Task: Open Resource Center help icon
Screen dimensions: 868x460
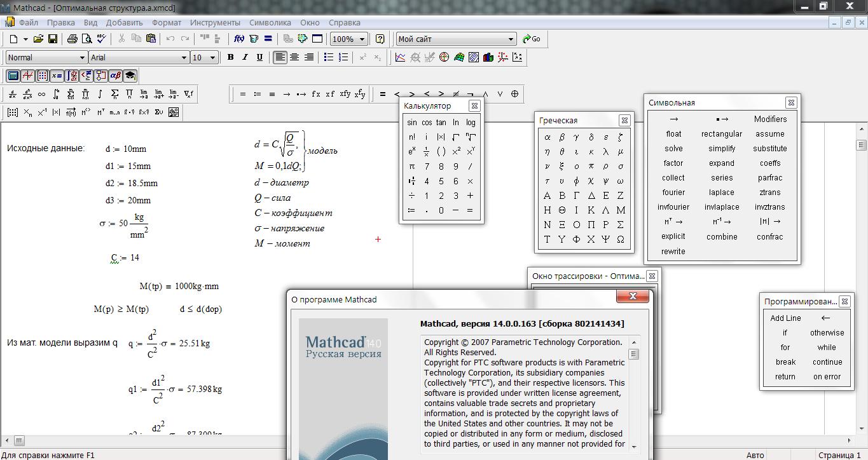Action: point(380,39)
